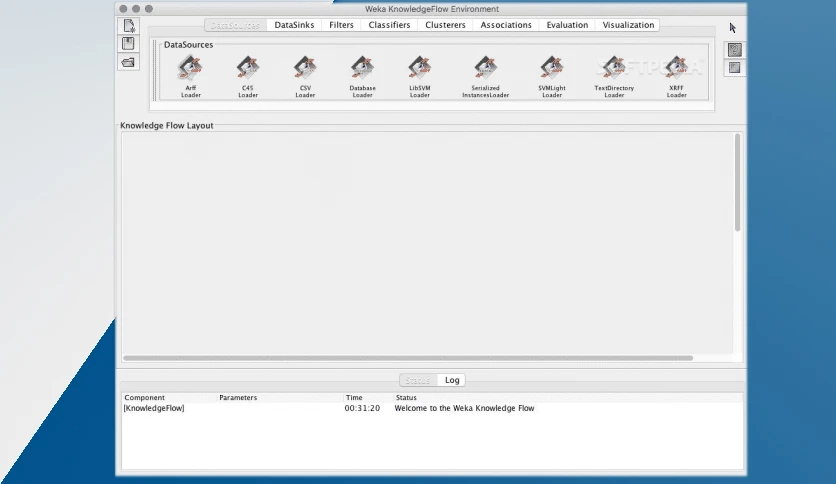Open the Visualization tab

tap(628, 25)
